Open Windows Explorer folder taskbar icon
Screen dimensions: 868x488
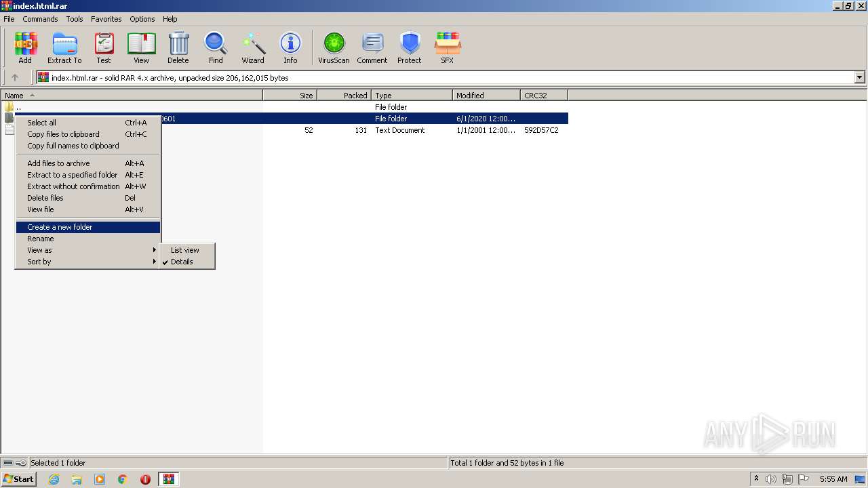(x=77, y=479)
